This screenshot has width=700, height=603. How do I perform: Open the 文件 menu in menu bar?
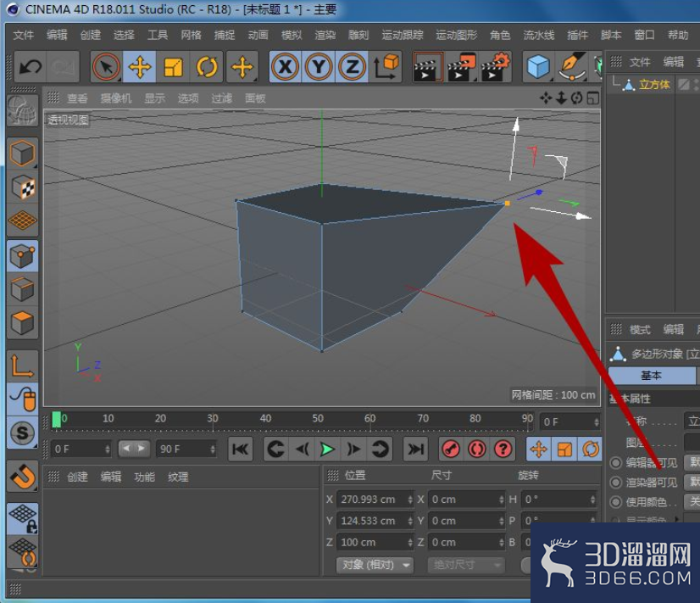(23, 35)
